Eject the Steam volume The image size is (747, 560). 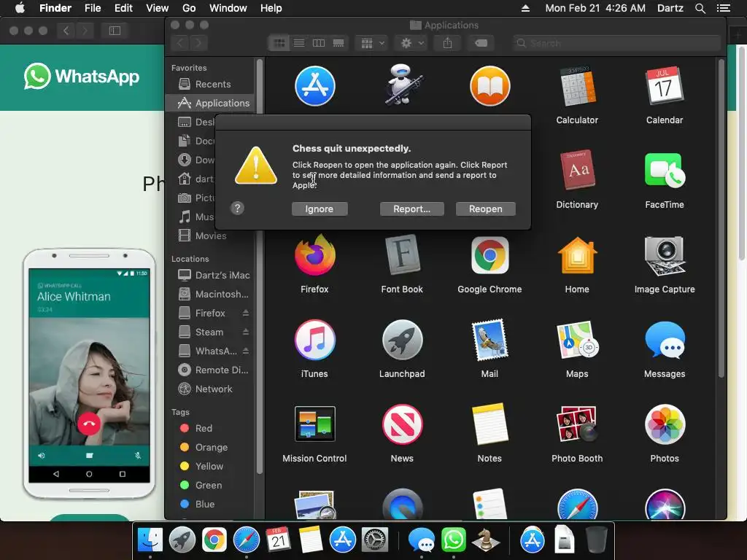coord(246,332)
